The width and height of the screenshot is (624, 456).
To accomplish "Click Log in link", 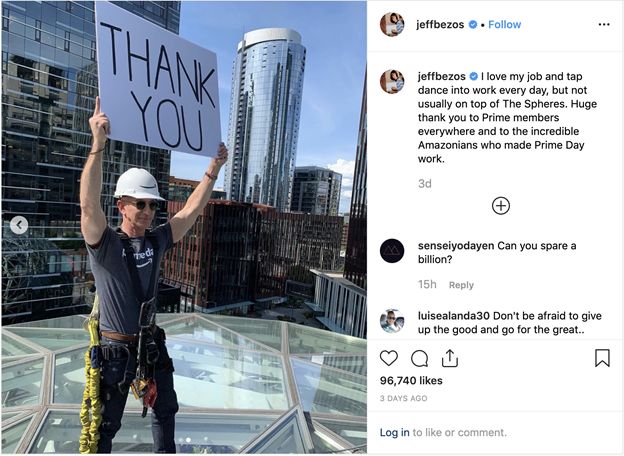I will click(394, 433).
